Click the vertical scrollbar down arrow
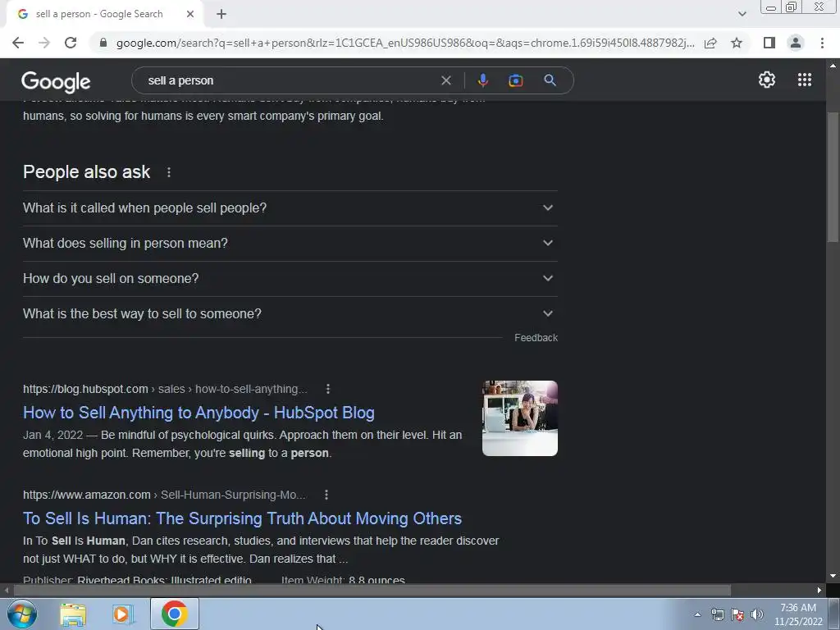840x630 pixels. click(833, 577)
